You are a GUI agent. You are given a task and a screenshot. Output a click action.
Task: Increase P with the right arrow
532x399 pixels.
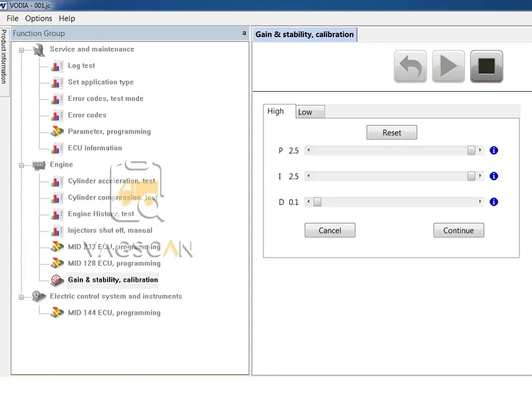pos(480,150)
